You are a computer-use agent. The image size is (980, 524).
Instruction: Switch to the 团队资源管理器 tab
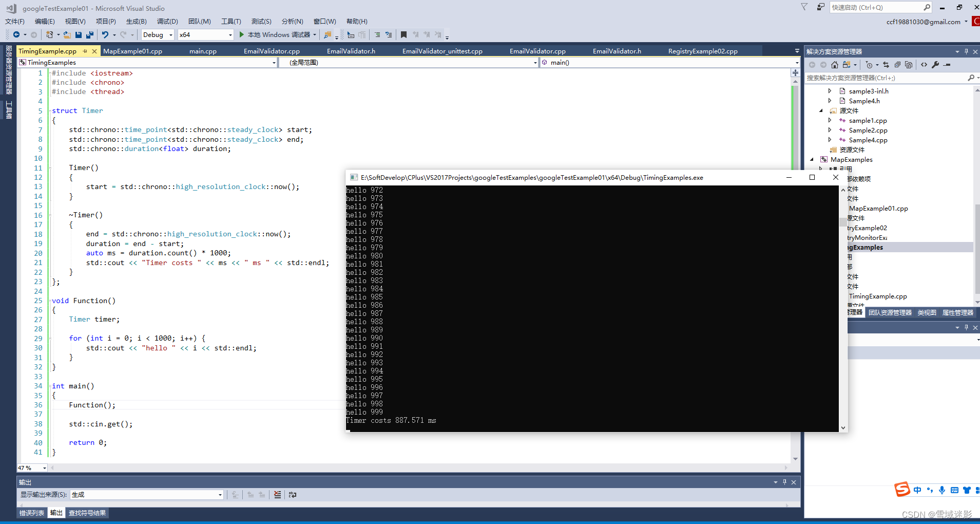pos(890,312)
